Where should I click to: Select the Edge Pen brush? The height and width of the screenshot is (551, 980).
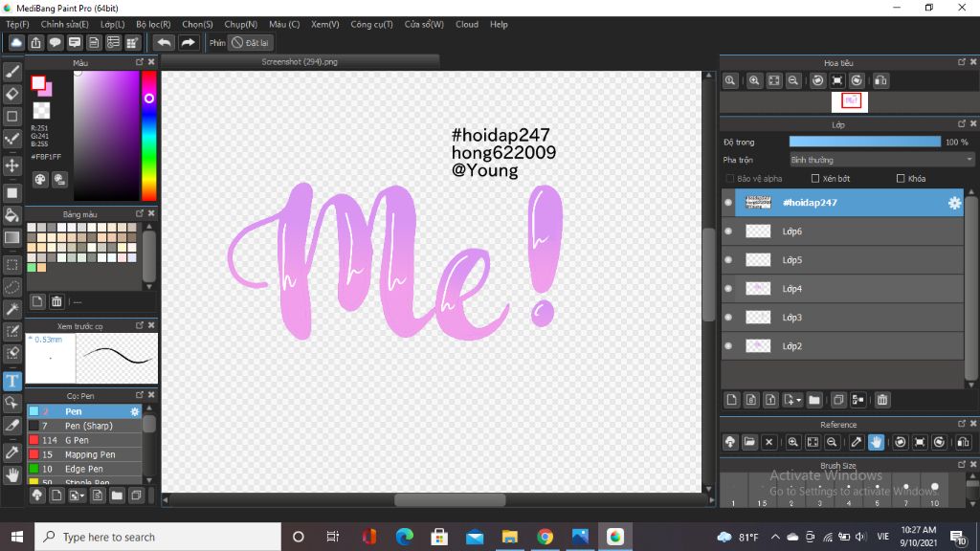pyautogui.click(x=84, y=469)
